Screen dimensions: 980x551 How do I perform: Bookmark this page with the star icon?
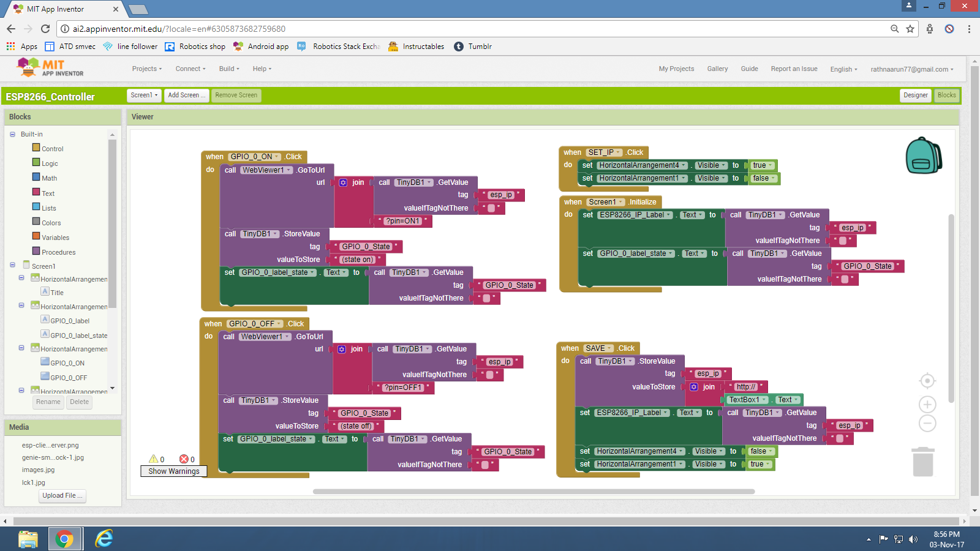click(910, 29)
